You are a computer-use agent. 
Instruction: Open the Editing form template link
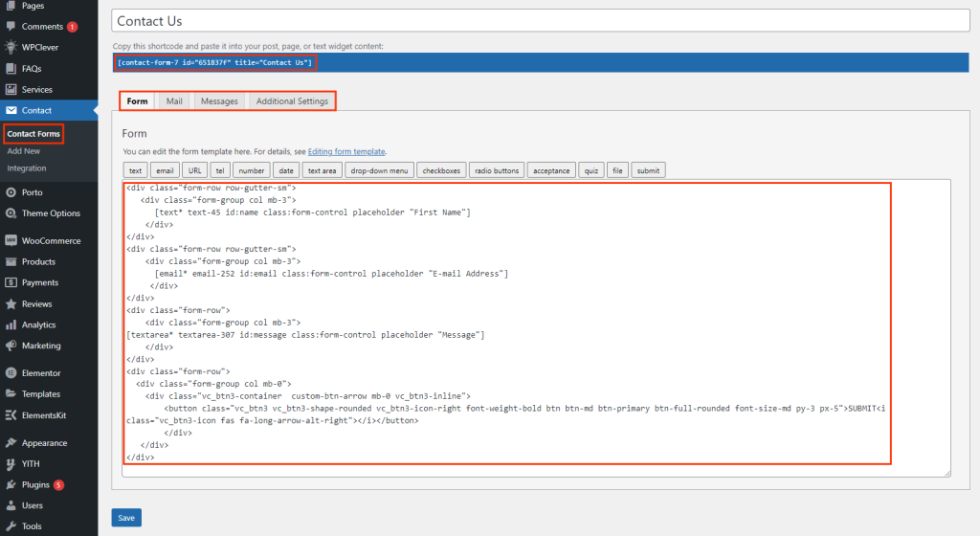(x=346, y=151)
